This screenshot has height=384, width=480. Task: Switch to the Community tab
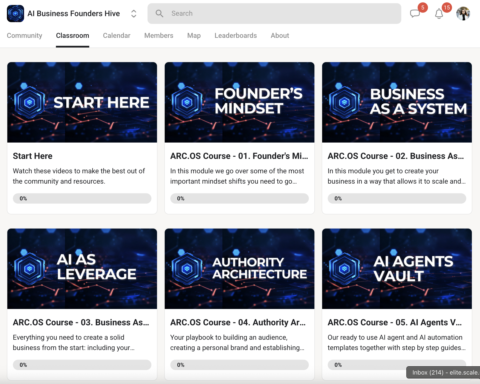click(24, 35)
